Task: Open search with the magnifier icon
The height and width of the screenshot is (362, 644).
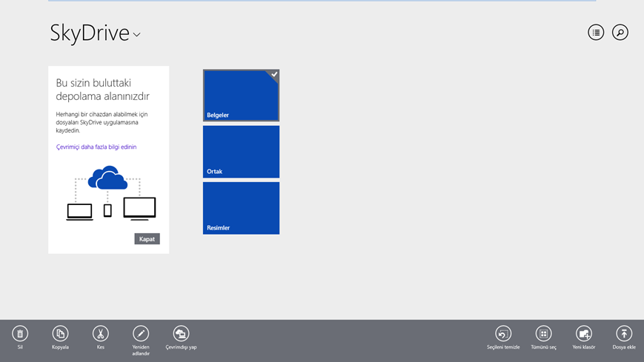Action: [620, 33]
